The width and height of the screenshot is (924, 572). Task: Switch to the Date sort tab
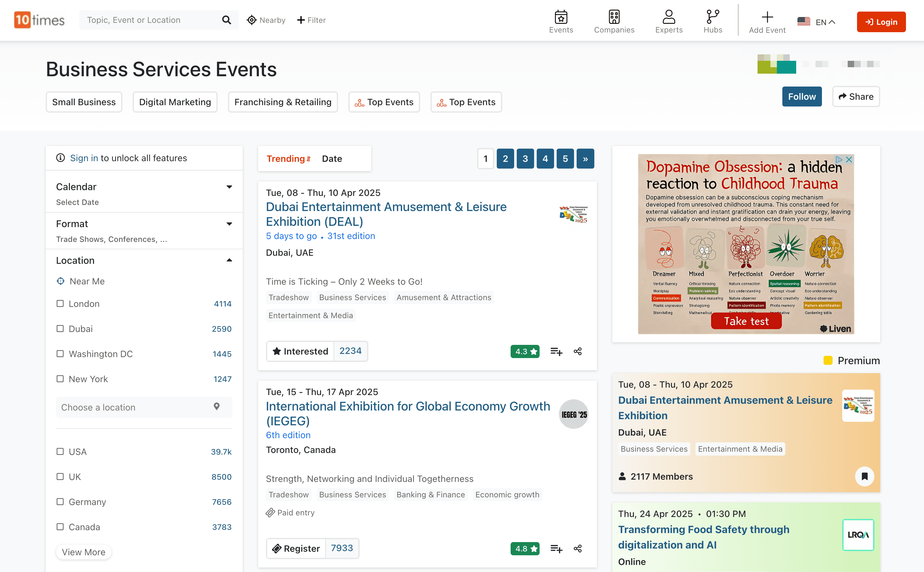(x=332, y=159)
